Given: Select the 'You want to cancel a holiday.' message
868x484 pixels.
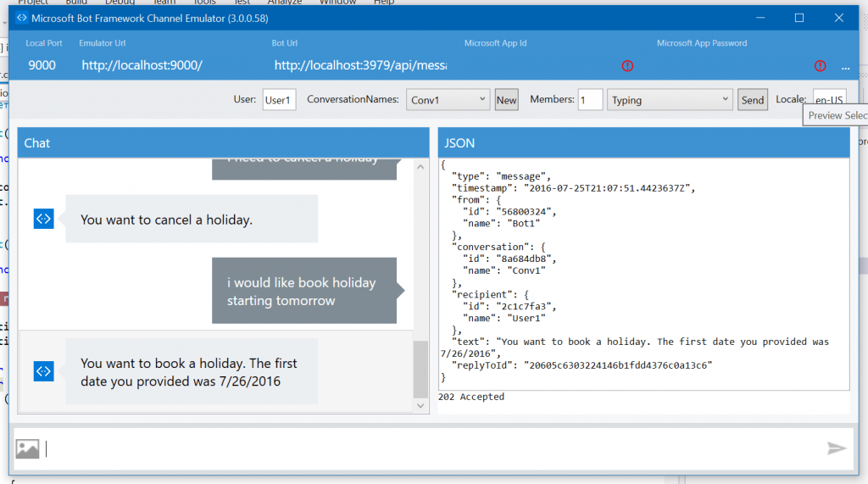Looking at the screenshot, I should 192,219.
